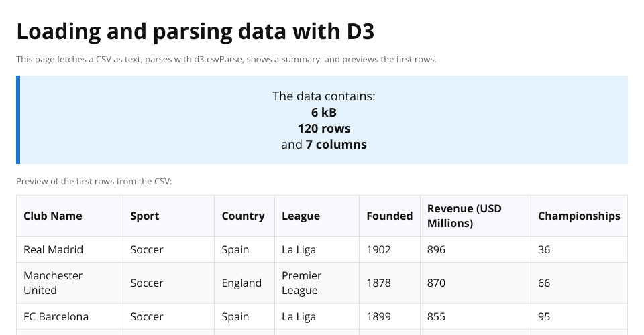Select the 1878 founded cell
The width and height of the screenshot is (644, 335).
pyautogui.click(x=378, y=283)
